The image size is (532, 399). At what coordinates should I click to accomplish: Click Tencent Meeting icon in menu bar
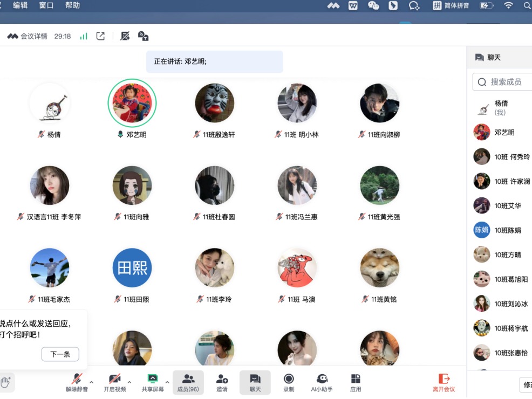point(333,5)
